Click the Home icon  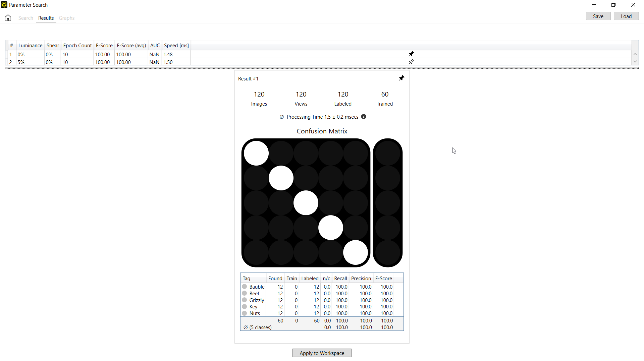click(x=8, y=18)
